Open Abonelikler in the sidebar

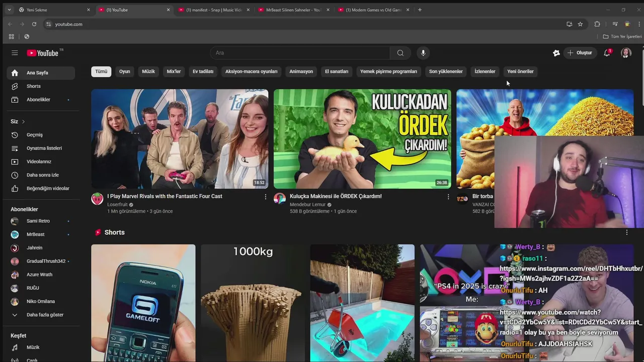coord(41,100)
